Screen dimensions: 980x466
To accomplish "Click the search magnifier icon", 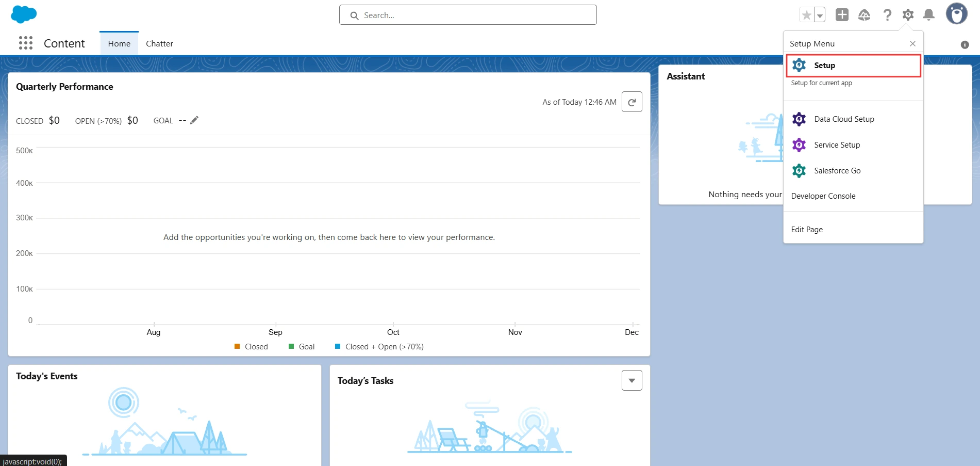I will [354, 15].
